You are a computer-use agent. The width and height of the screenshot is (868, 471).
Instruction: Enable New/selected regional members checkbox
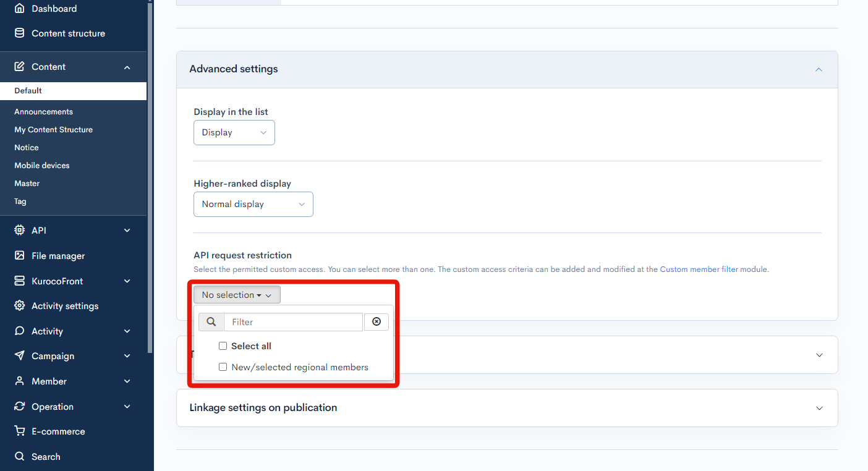[223, 367]
